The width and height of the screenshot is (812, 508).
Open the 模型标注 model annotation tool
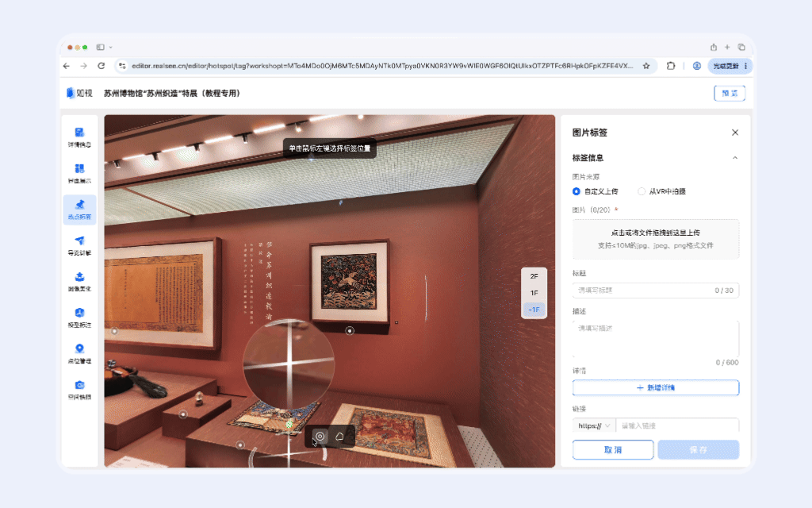pos(79,317)
